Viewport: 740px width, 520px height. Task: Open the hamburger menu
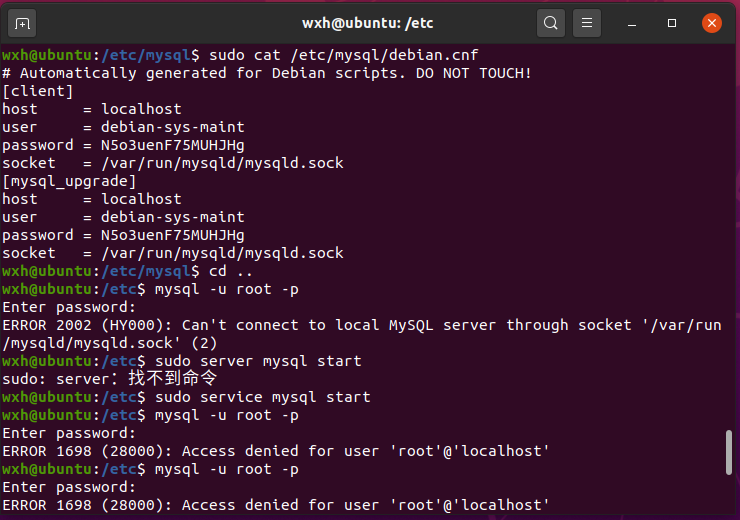click(587, 22)
